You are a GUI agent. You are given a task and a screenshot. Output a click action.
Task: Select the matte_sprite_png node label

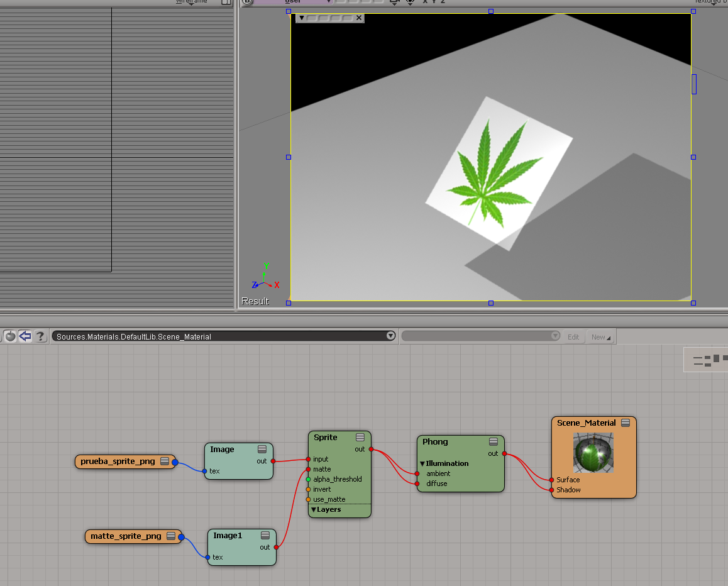(126, 536)
